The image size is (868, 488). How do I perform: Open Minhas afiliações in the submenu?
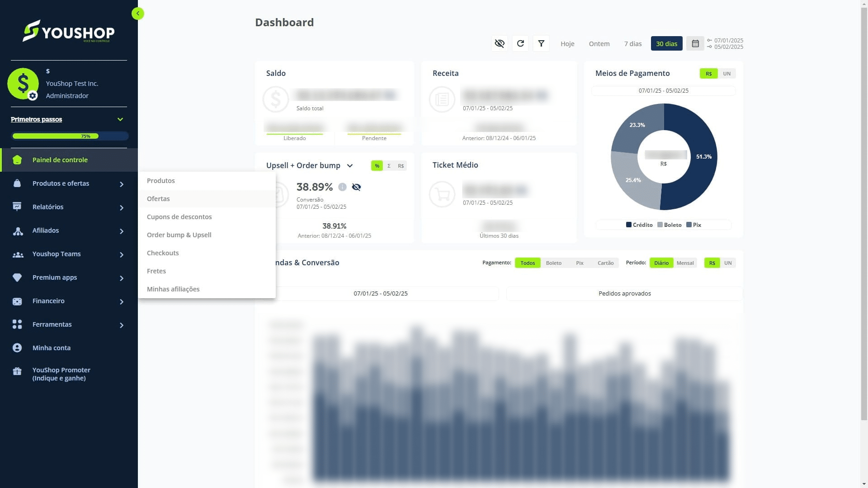[207, 289]
